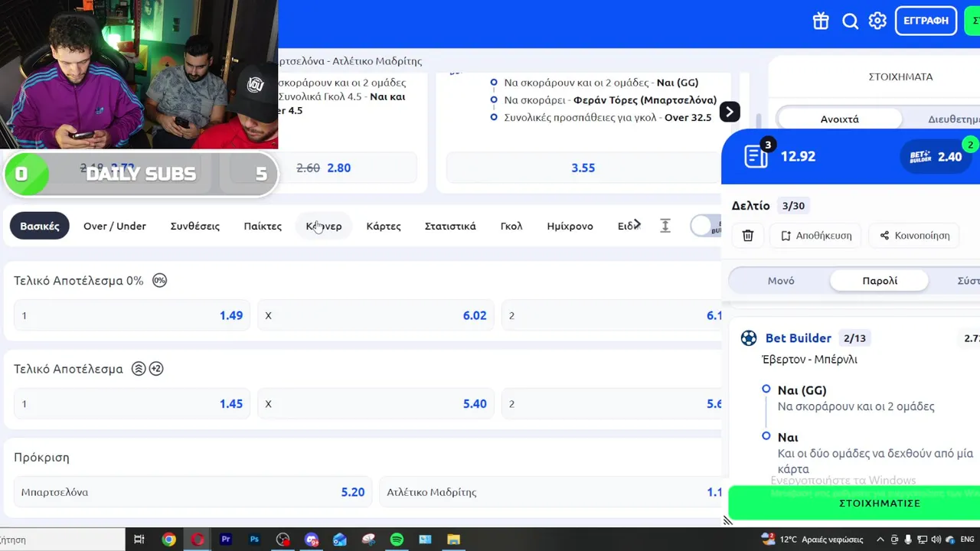
Task: Open the Κόρνερ tab
Action: click(x=324, y=226)
